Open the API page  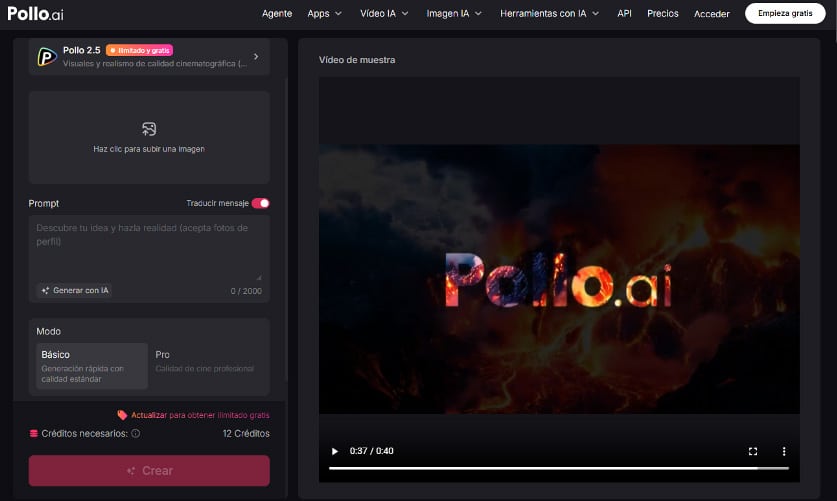point(624,14)
